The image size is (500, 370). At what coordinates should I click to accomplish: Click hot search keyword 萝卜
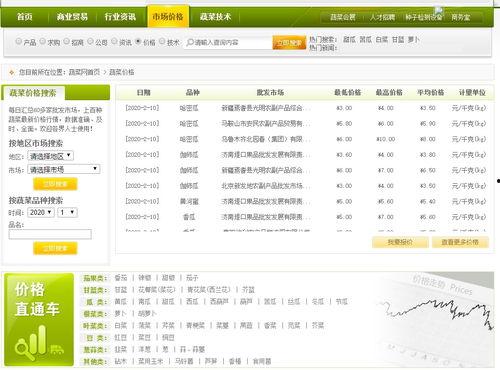pos(413,39)
